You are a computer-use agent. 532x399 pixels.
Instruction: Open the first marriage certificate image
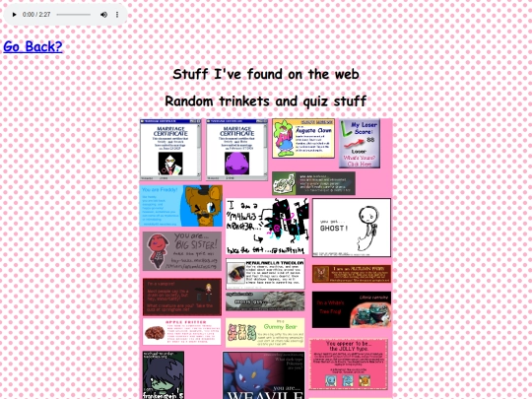point(170,150)
